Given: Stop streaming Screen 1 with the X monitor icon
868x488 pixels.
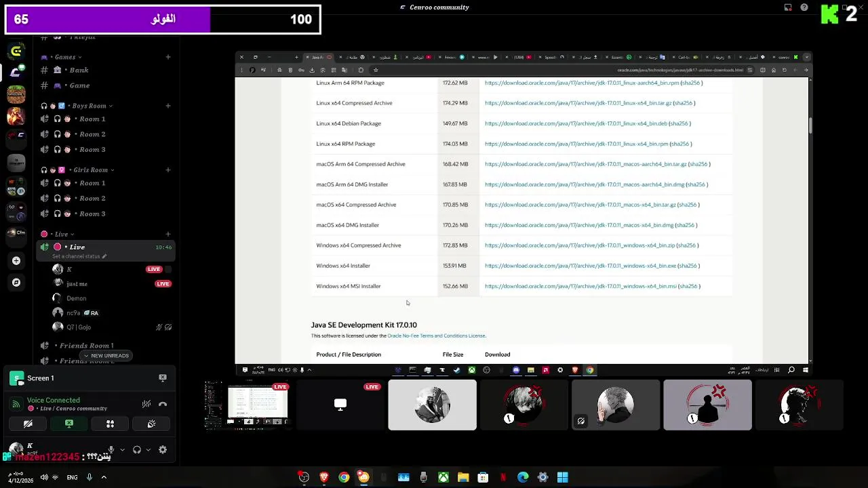Looking at the screenshot, I should (x=163, y=378).
